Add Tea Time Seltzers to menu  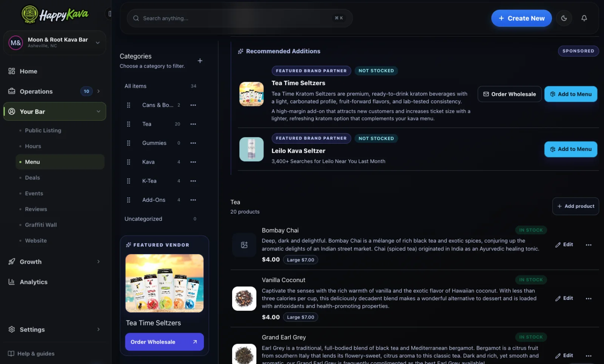click(x=571, y=94)
